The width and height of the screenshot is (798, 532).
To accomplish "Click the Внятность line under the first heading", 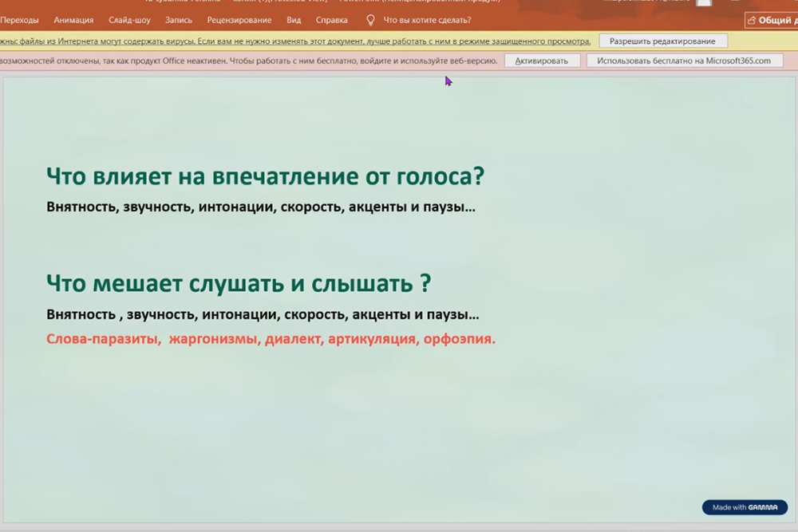I will [x=261, y=207].
